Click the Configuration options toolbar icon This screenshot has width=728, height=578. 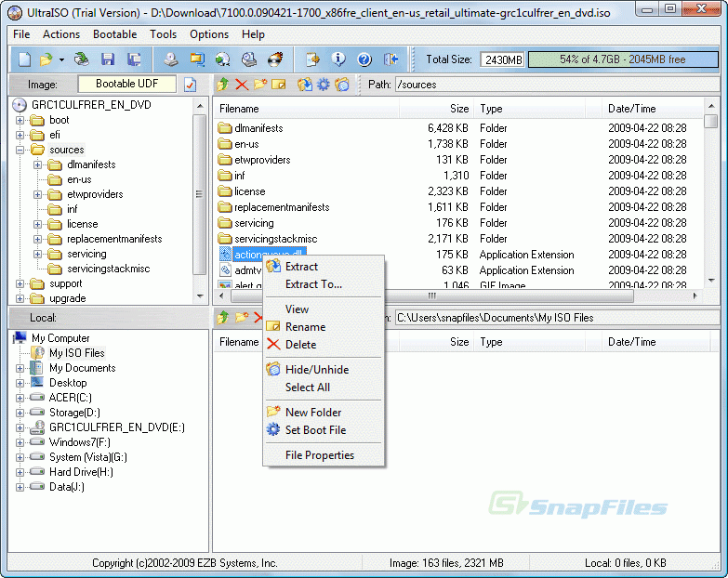coord(312,59)
